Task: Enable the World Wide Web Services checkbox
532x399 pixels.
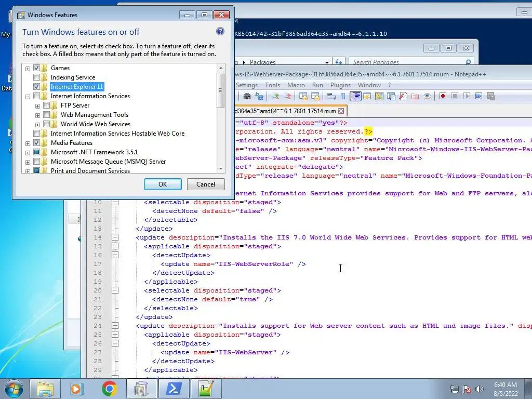Action: point(47,124)
